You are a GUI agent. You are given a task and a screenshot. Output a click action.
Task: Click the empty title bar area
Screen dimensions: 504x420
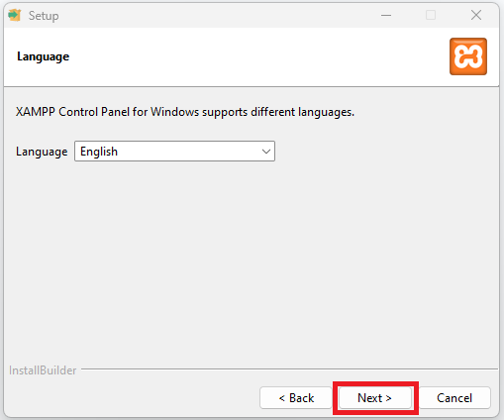pyautogui.click(x=215, y=15)
